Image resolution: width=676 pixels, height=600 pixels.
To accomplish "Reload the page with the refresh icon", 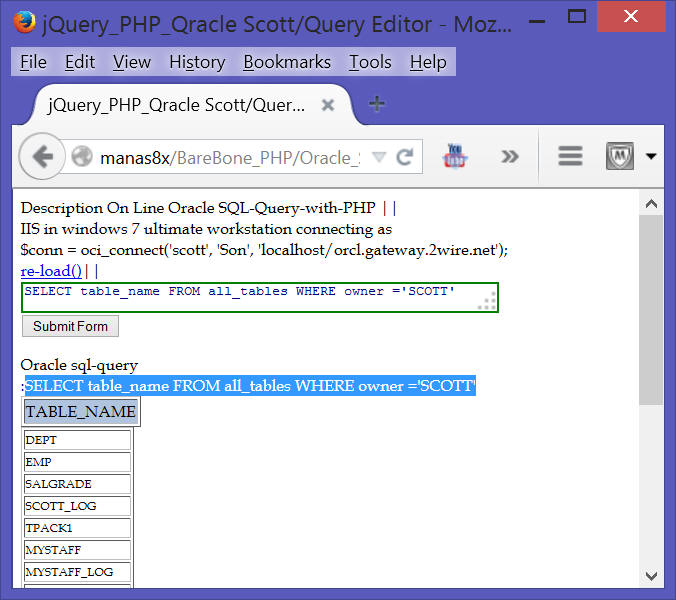I will pyautogui.click(x=405, y=157).
